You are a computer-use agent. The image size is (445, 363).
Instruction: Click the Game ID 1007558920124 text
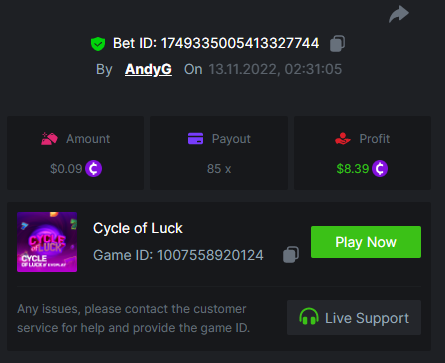[178, 255]
